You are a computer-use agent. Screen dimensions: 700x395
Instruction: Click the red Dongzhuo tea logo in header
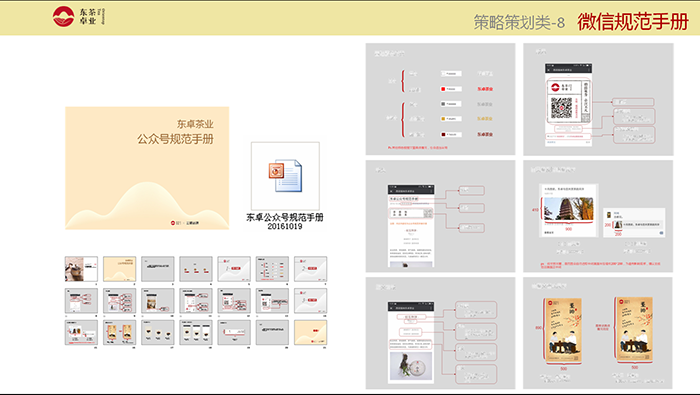click(x=63, y=17)
